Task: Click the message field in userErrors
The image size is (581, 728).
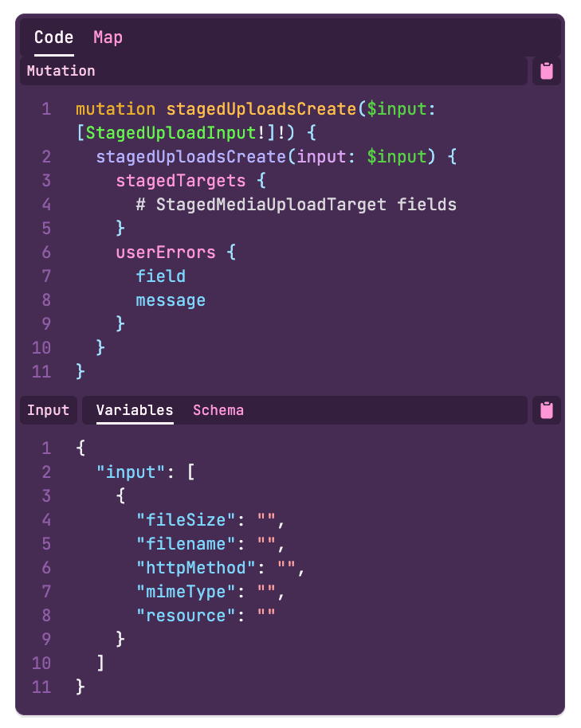Action: [x=171, y=300]
